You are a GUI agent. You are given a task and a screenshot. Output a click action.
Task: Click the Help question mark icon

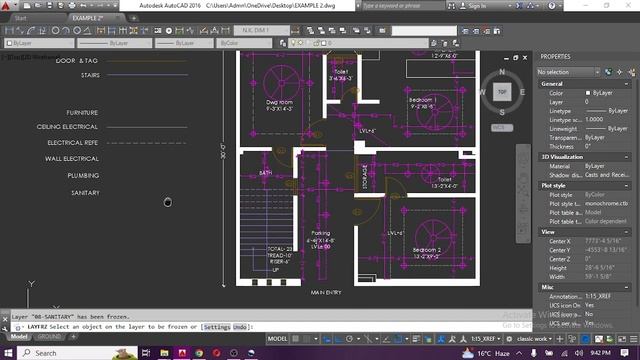pyautogui.click(x=552, y=6)
